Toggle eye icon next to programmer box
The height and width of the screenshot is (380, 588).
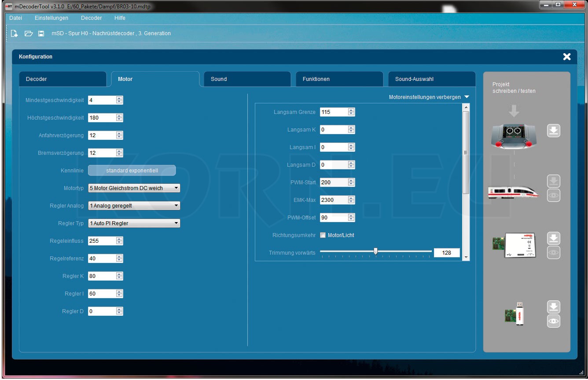coord(554,252)
